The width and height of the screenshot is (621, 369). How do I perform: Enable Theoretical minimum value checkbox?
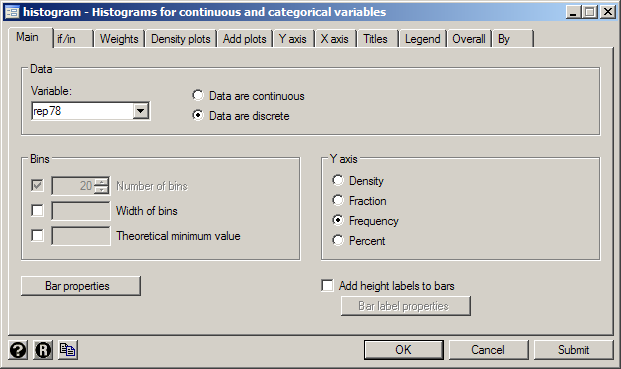click(37, 236)
